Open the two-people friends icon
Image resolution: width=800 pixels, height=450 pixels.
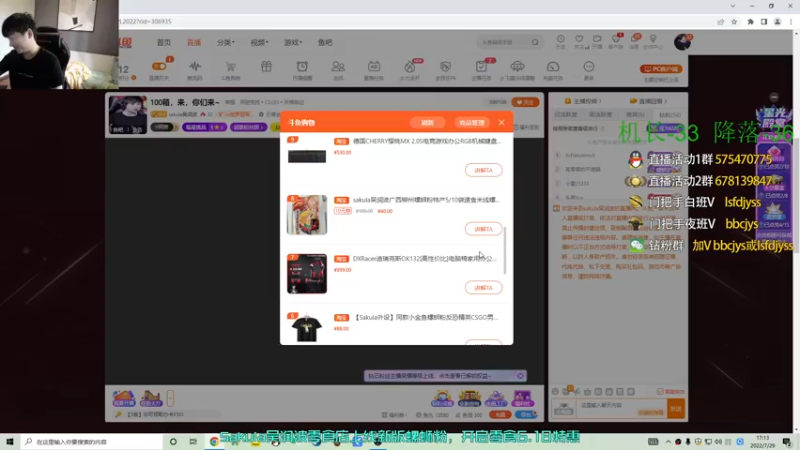coord(338,66)
